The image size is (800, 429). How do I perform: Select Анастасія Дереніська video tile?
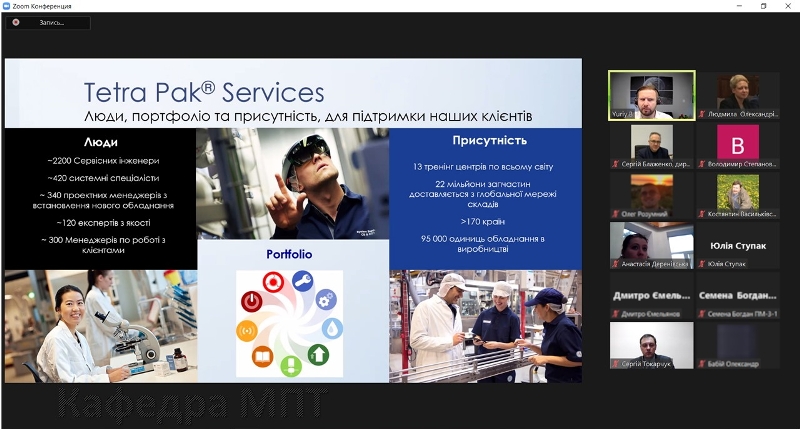pyautogui.click(x=652, y=245)
